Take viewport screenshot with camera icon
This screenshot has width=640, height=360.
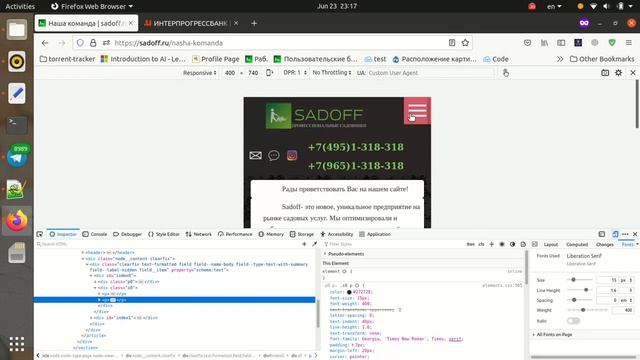click(x=605, y=73)
